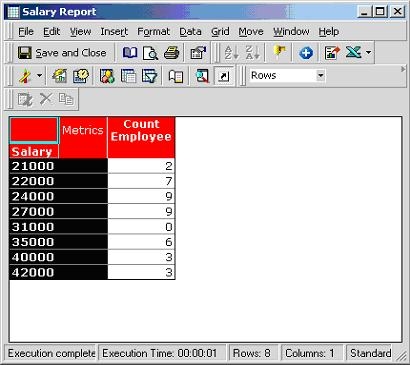Click the edit pencil icon in bottom toolbar
Image resolution: width=410 pixels, height=365 pixels.
click(x=25, y=99)
